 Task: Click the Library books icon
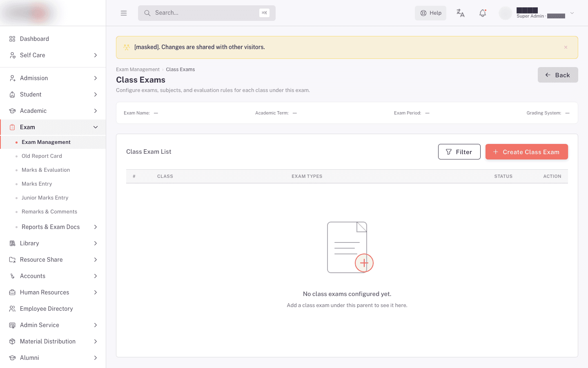point(12,243)
